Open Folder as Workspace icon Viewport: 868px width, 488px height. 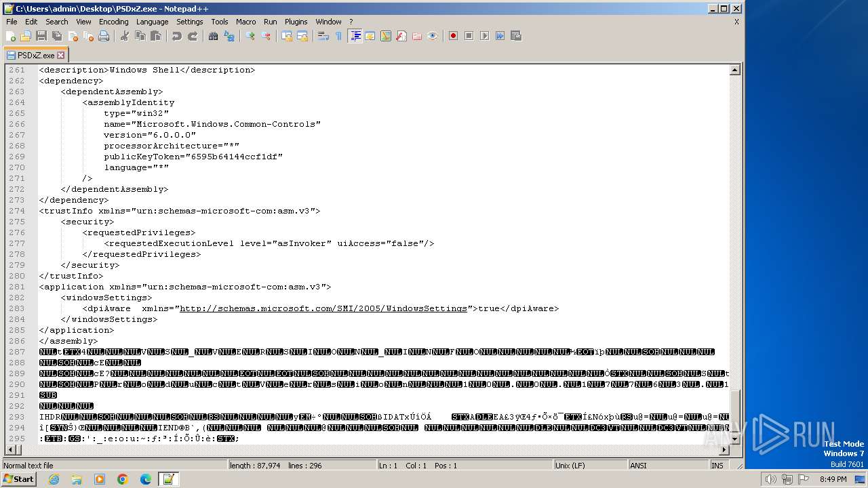tap(417, 36)
